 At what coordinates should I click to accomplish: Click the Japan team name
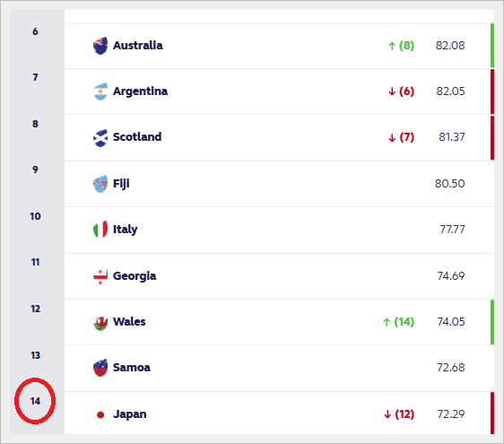click(130, 414)
